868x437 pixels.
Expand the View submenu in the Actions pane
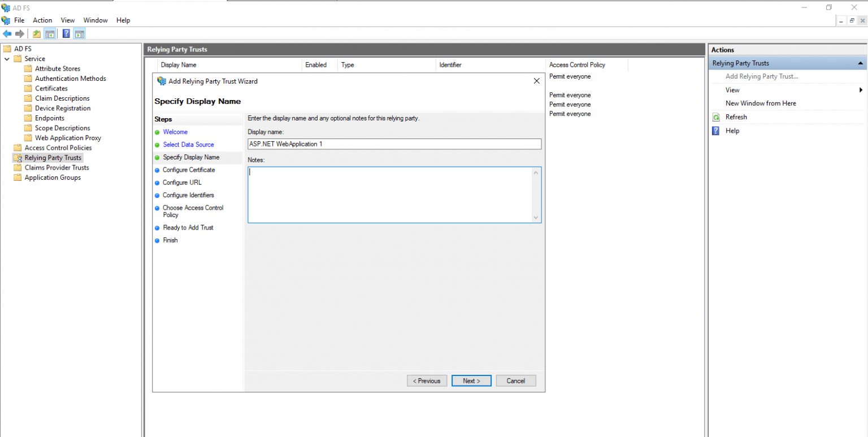860,89
